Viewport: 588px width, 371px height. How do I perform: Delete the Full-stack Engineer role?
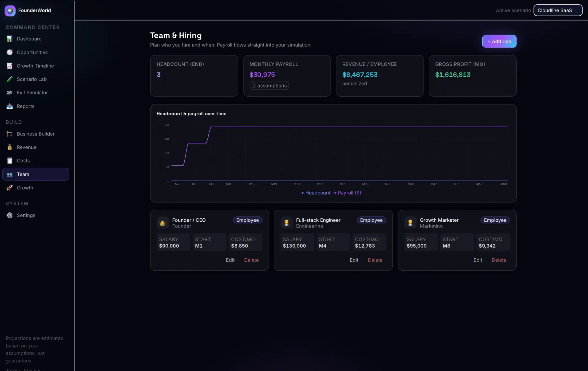pos(375,260)
